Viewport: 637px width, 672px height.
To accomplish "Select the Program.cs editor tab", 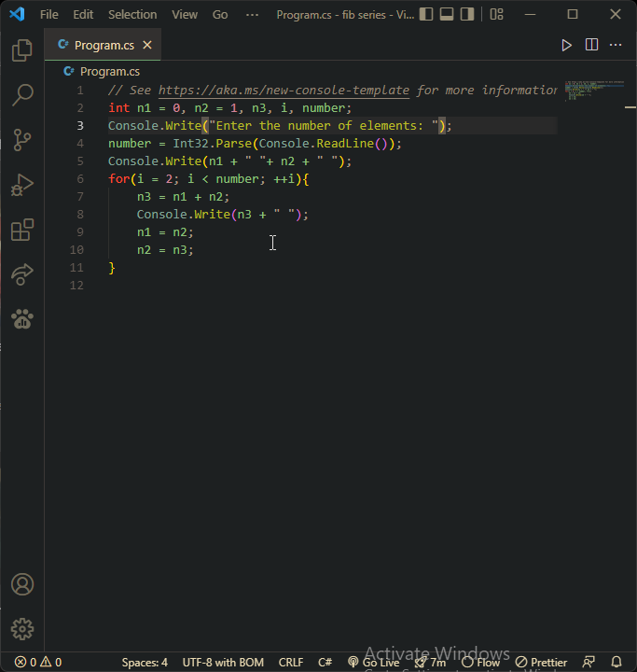I will click(103, 45).
